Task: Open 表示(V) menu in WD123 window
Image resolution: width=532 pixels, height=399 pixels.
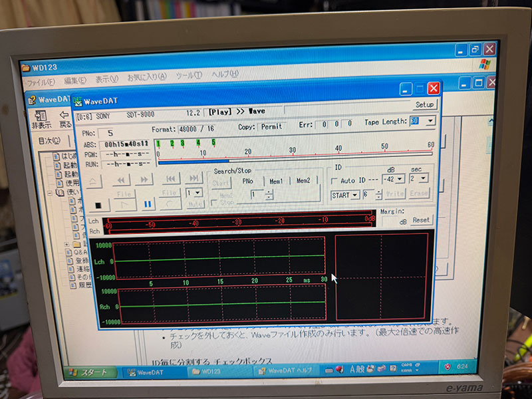Action: (106, 78)
